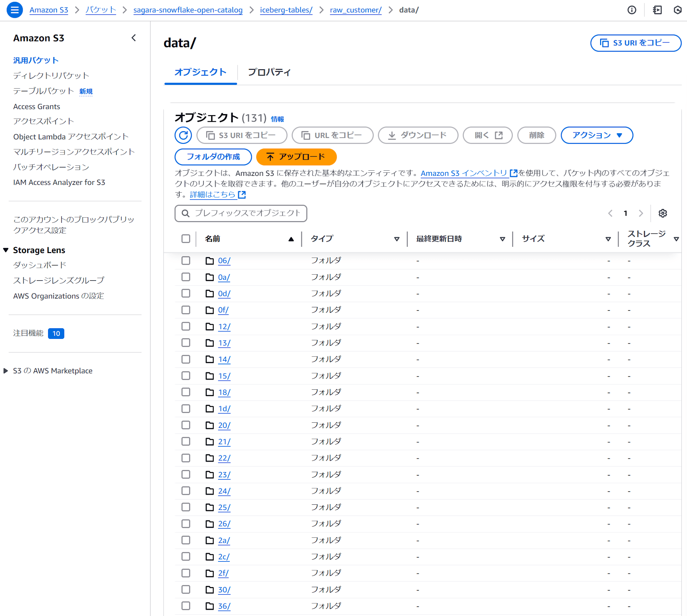Select the checkbox for folder 2c/
The image size is (687, 616).
click(x=186, y=557)
